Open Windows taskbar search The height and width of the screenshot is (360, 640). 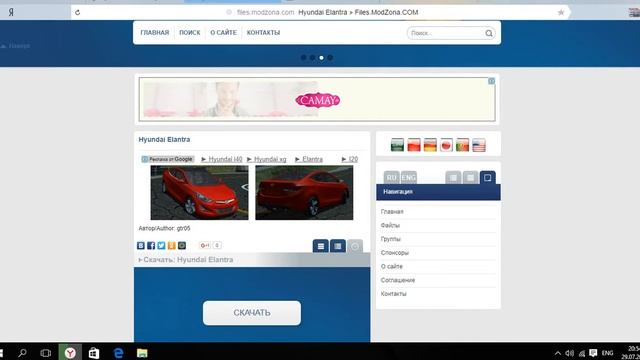[x=22, y=353]
